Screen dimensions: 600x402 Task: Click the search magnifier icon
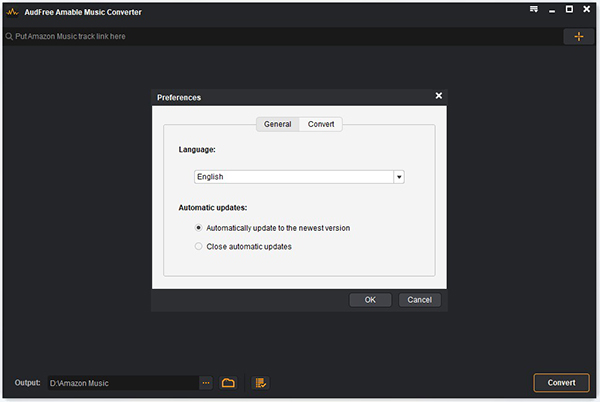point(9,36)
